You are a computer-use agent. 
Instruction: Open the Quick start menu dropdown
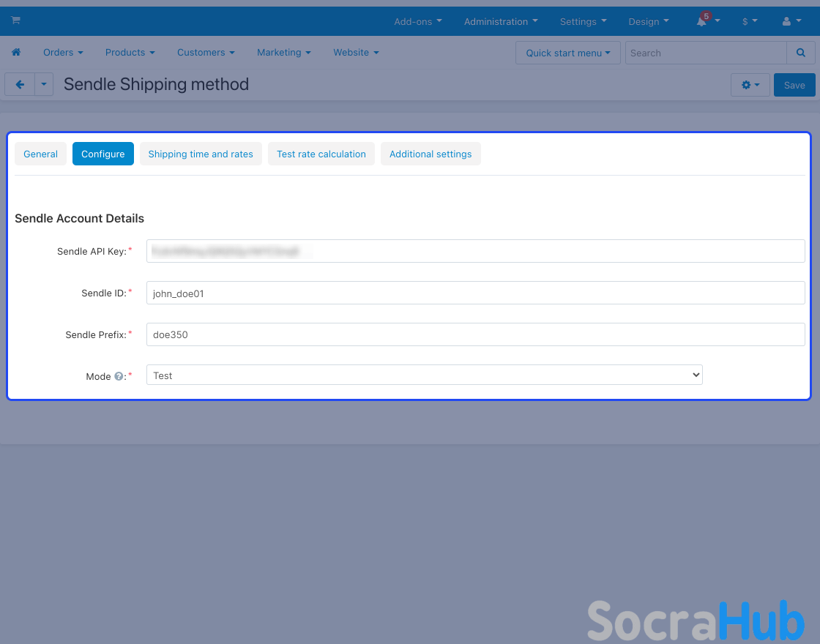(567, 53)
